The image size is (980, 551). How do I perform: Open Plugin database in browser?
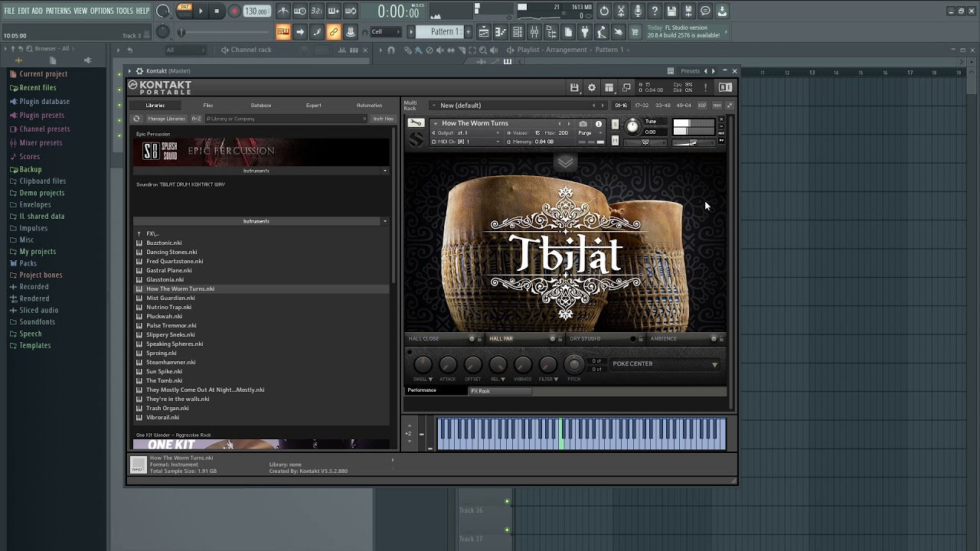[x=44, y=101]
